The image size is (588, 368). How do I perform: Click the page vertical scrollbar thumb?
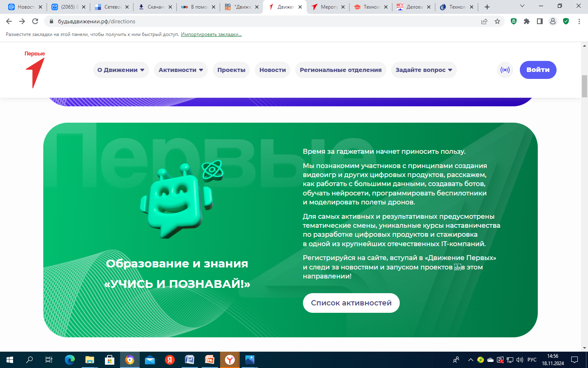pyautogui.click(x=584, y=86)
